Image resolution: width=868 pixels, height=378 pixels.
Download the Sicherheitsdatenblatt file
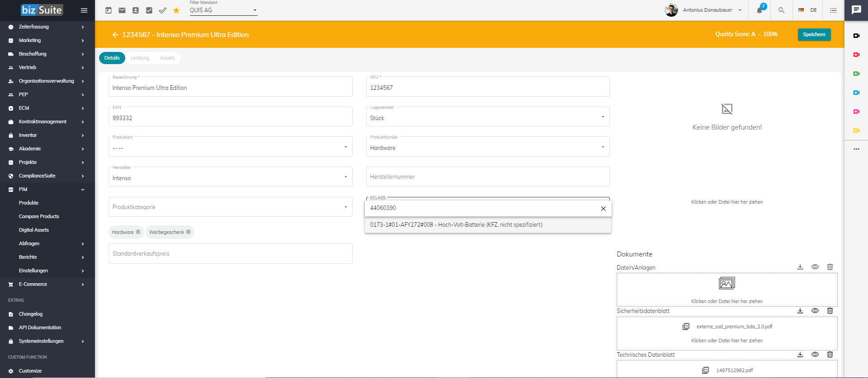pyautogui.click(x=800, y=311)
